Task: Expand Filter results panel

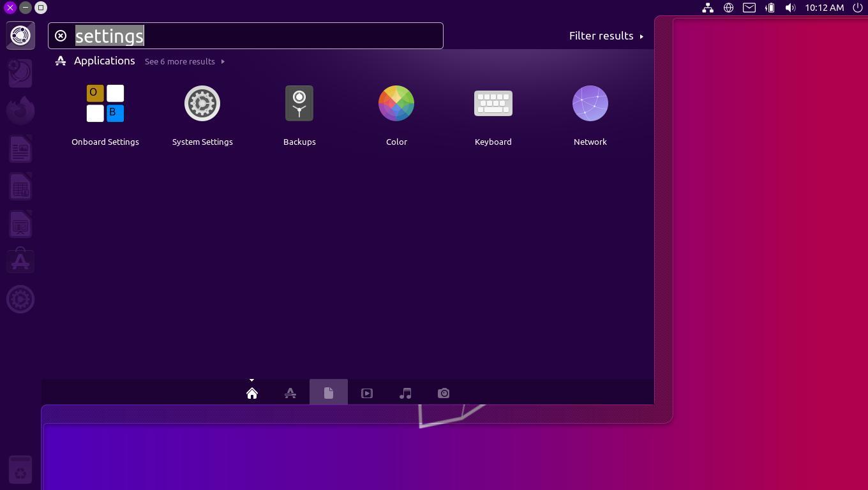Action: (606, 36)
